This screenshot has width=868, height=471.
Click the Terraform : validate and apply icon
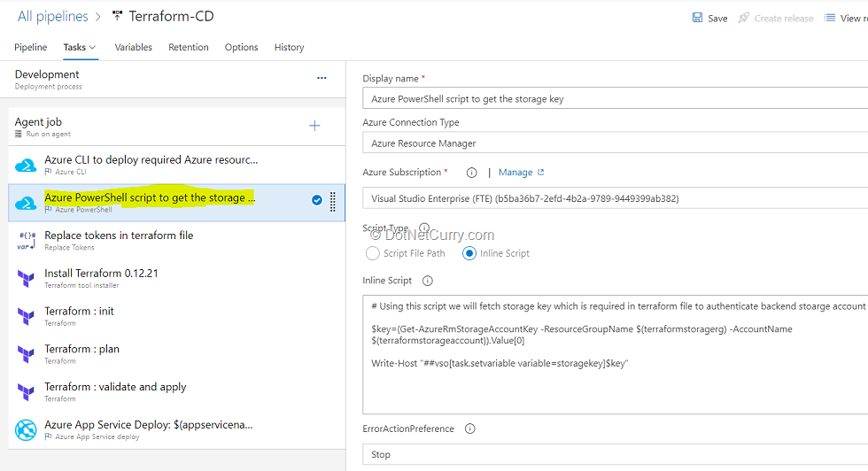coord(26,392)
